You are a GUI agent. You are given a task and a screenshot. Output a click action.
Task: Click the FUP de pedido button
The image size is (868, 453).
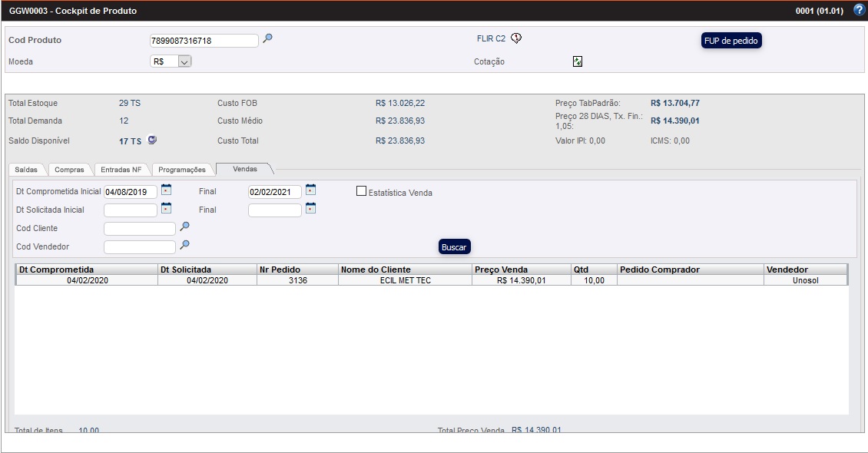click(x=731, y=41)
